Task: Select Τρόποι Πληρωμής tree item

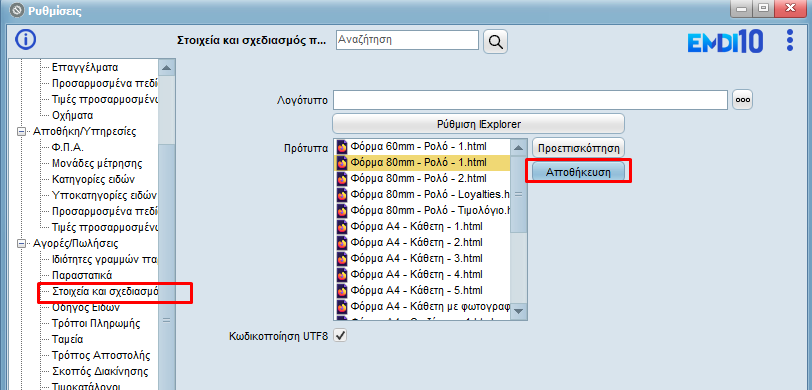Action: coord(96,324)
